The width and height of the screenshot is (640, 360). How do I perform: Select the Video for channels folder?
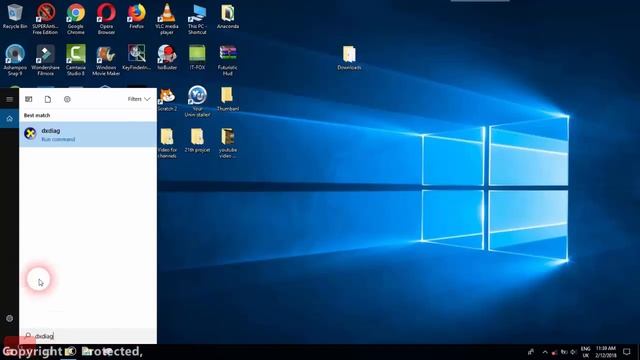(167, 143)
